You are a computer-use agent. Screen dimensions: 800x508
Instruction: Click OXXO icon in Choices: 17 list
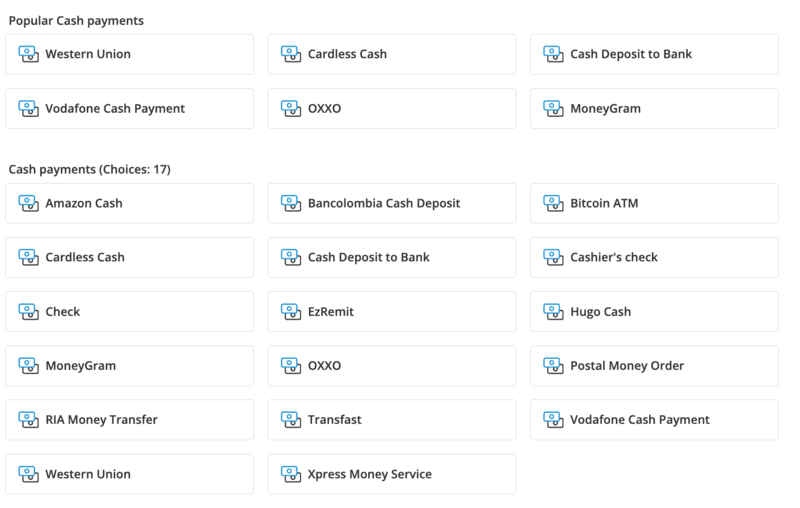point(291,366)
